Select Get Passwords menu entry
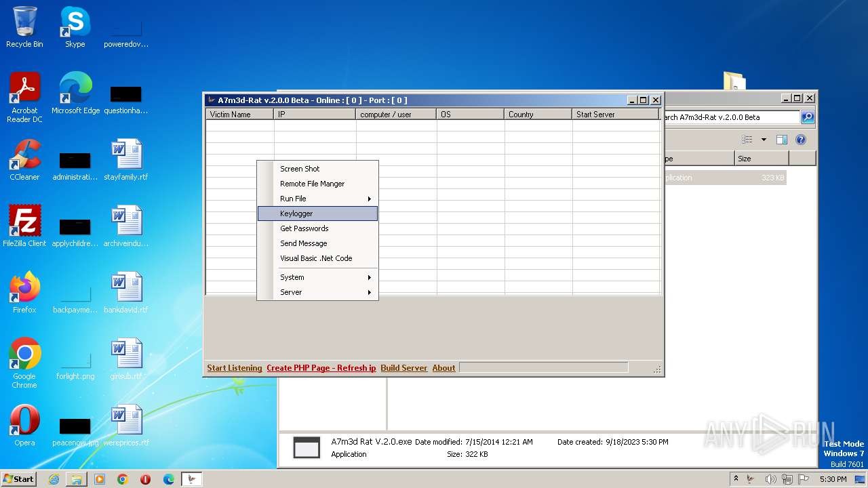The width and height of the screenshot is (868, 488). (x=317, y=228)
